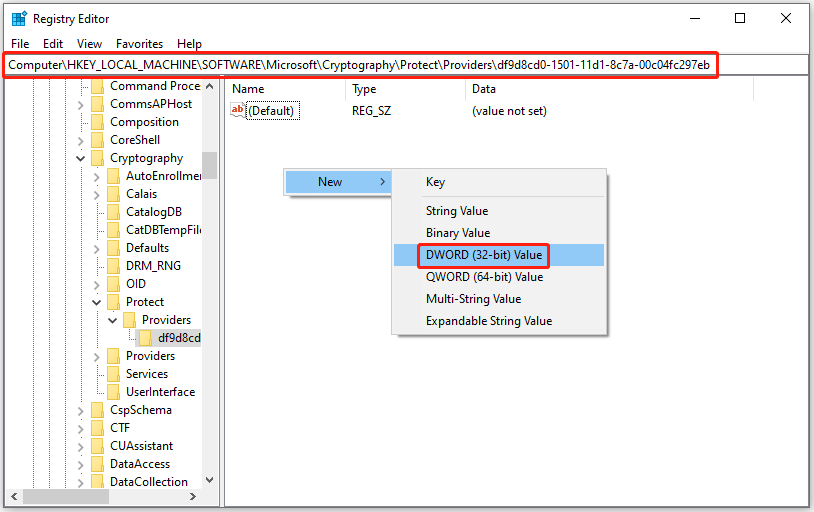Viewport: 814px width, 512px height.
Task: Click the tree pane horizontal scrollbar thumb
Action: pos(66,496)
